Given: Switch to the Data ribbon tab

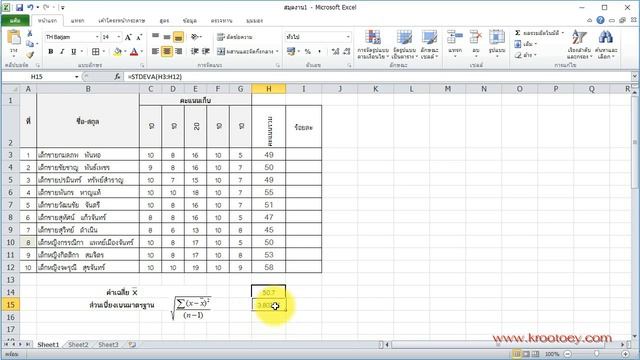Looking at the screenshot, I should (x=190, y=20).
